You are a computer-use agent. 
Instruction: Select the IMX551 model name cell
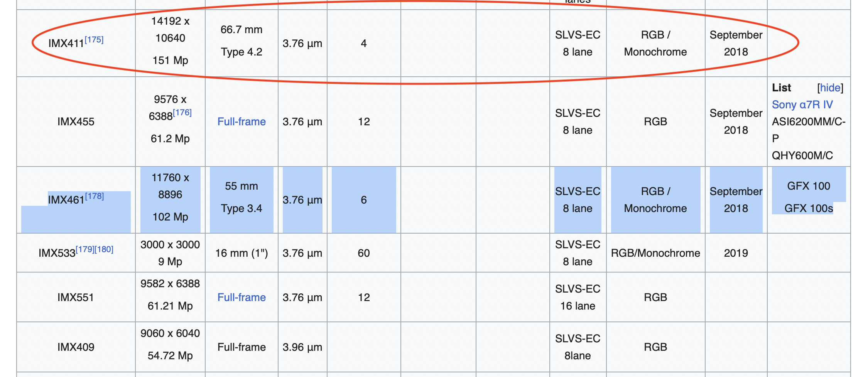click(x=76, y=298)
